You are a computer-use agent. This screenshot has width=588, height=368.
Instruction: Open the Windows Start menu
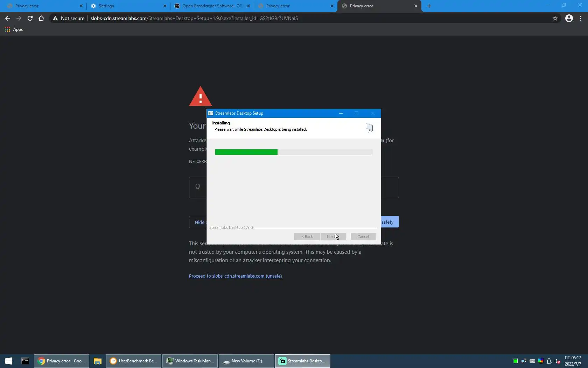8,361
